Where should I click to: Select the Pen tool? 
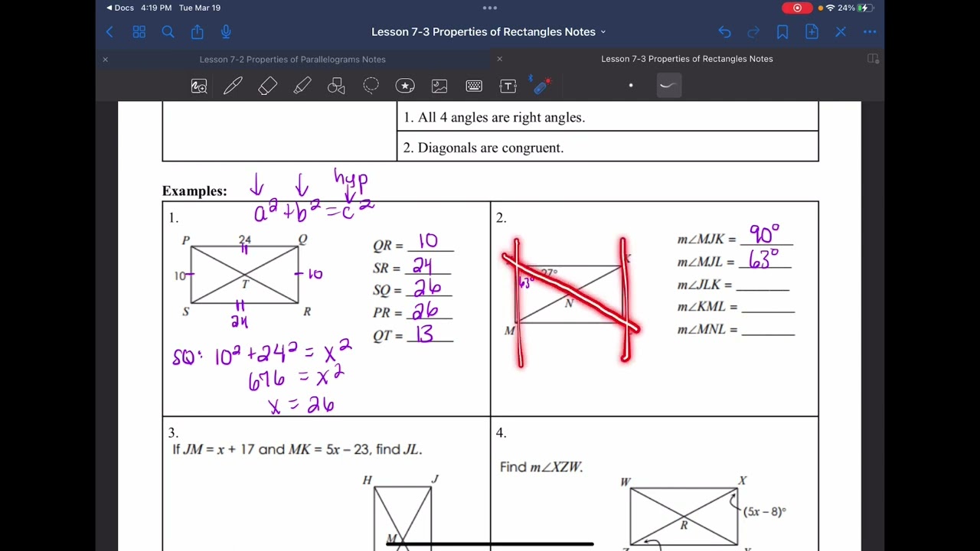[x=233, y=86]
